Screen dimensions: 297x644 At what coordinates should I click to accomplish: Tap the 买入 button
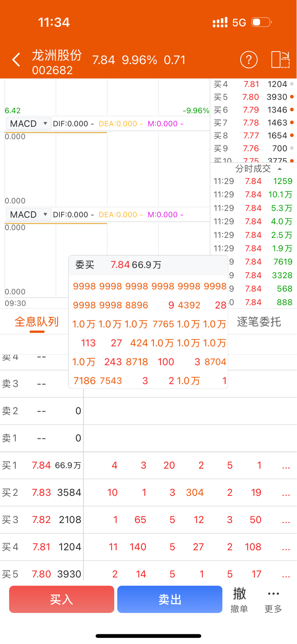tap(62, 600)
